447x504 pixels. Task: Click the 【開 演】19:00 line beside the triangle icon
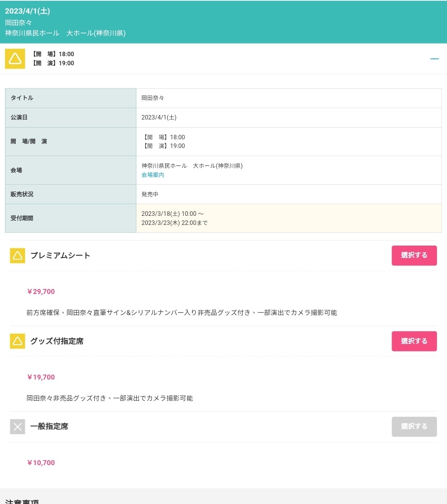[x=53, y=63]
